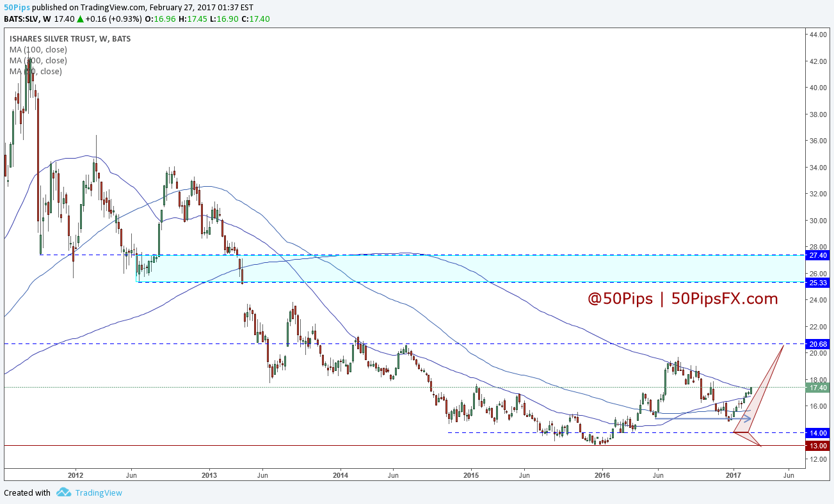The image size is (834, 504).
Task: Select the MA (100, close) indicator legend
Action: coord(38,50)
